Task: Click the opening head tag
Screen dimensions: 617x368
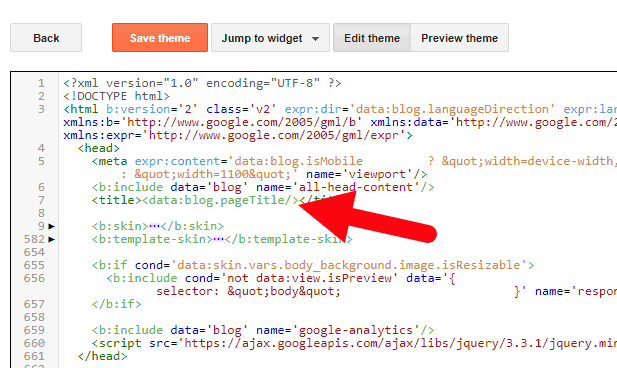Action: [98, 148]
